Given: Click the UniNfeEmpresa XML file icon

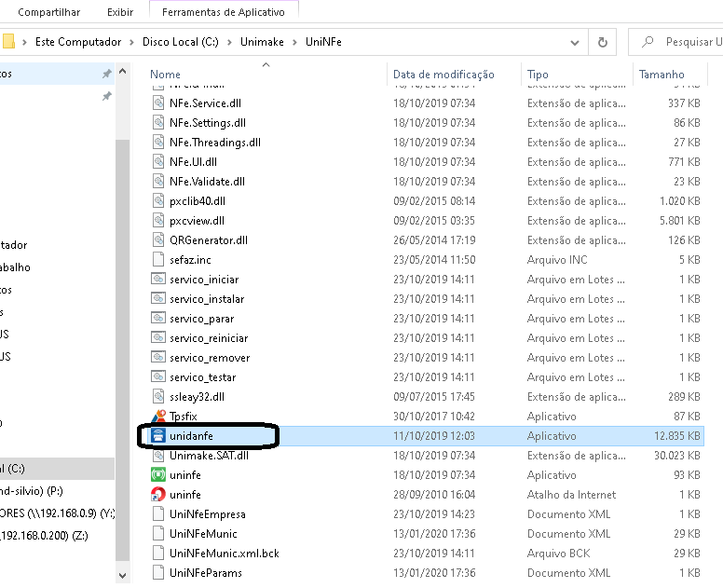Looking at the screenshot, I should coord(158,513).
